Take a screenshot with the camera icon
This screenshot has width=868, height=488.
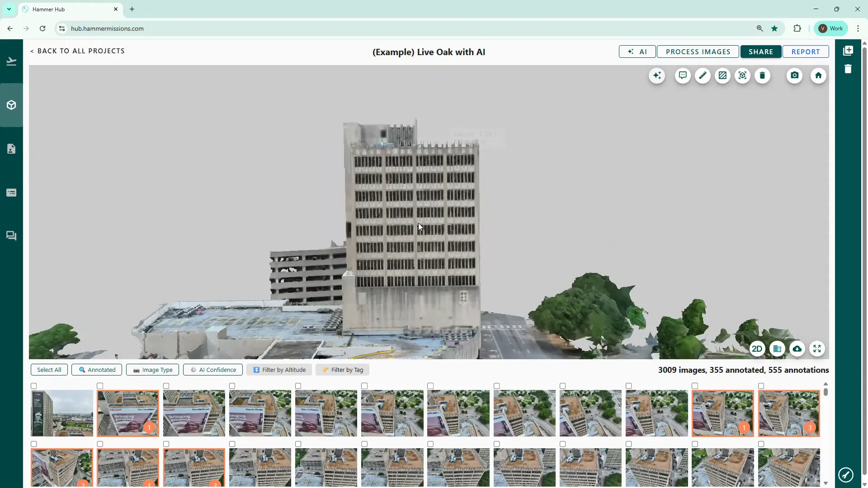794,75
